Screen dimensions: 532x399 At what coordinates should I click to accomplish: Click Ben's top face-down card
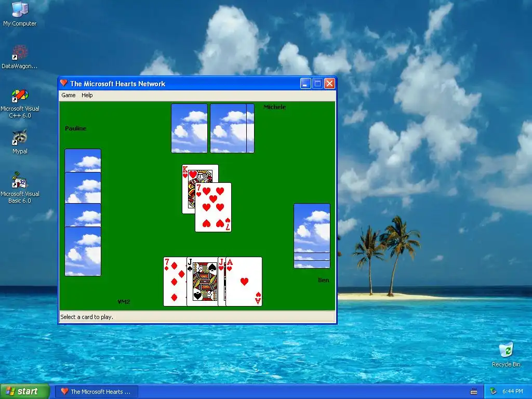(312, 228)
